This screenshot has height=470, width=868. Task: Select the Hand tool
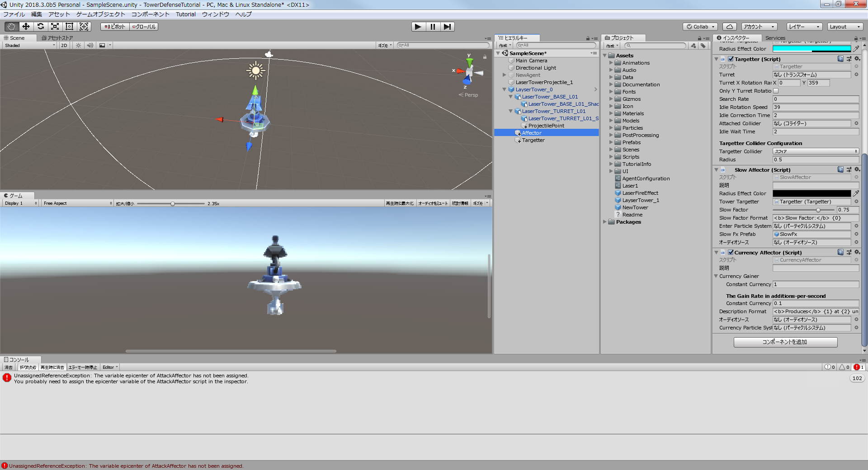pos(11,27)
